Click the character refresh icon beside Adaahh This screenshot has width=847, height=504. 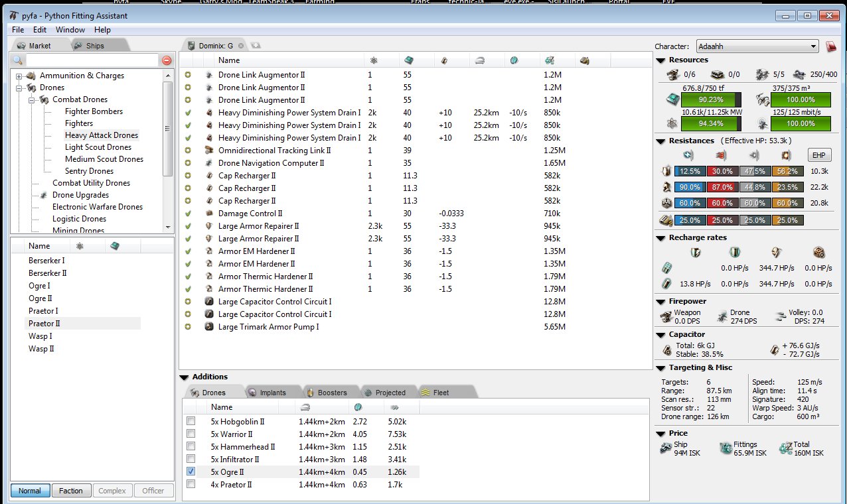[830, 46]
